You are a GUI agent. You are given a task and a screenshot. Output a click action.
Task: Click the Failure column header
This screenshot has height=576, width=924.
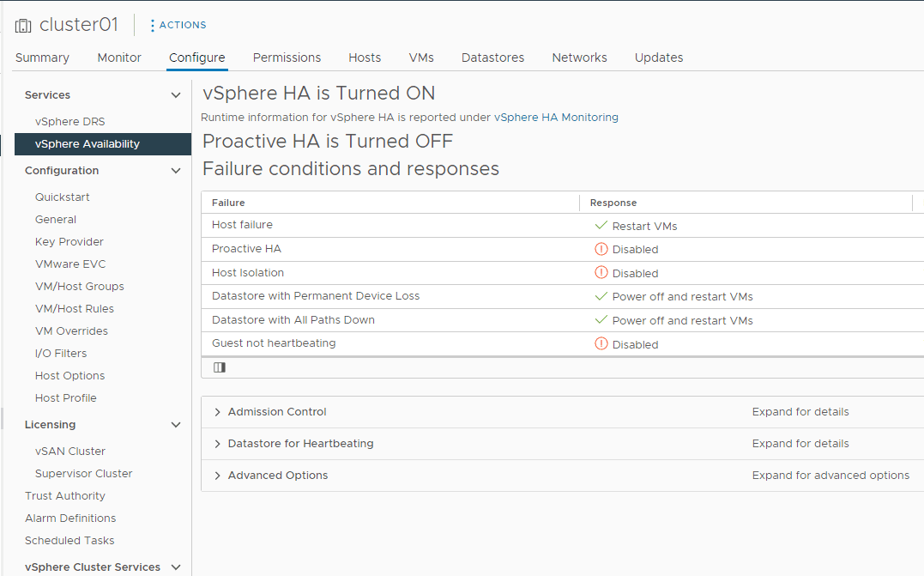point(228,203)
